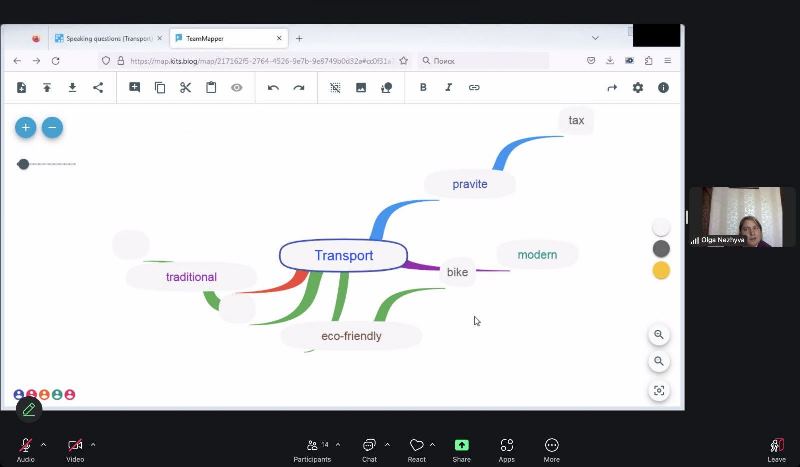Click the Поиск search field
Screen dimensions: 800x467
[483, 61]
